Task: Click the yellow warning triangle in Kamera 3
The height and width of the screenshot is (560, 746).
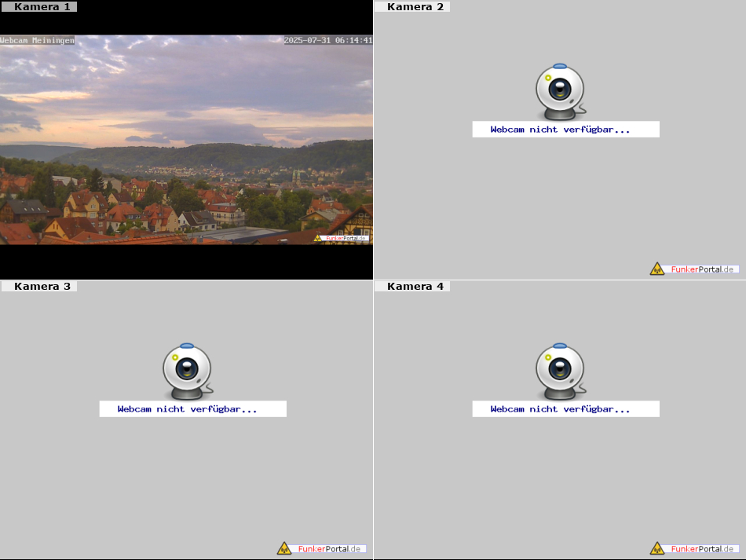Action: [284, 548]
